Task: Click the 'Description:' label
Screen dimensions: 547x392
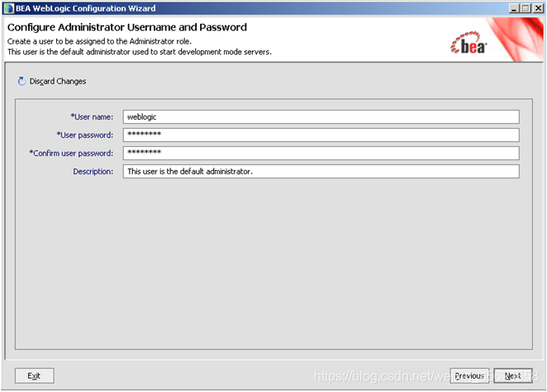Action: coord(93,171)
